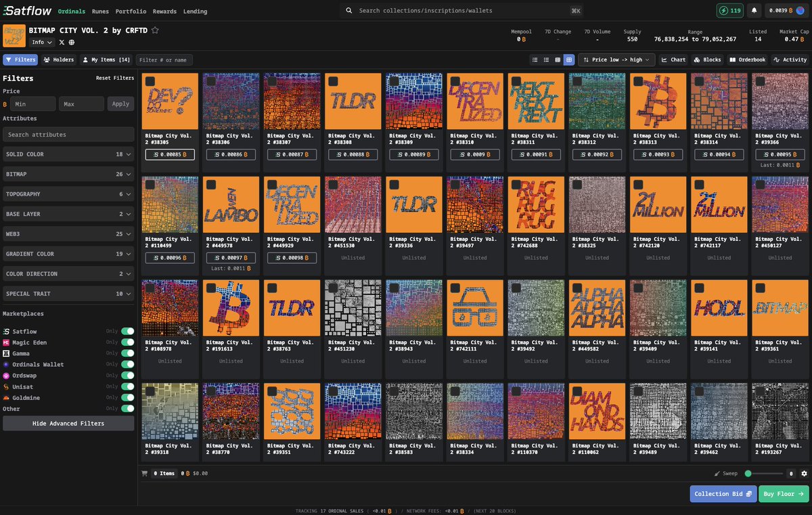Click the search magnifier icon
This screenshot has width=812, height=515.
tap(349, 11)
